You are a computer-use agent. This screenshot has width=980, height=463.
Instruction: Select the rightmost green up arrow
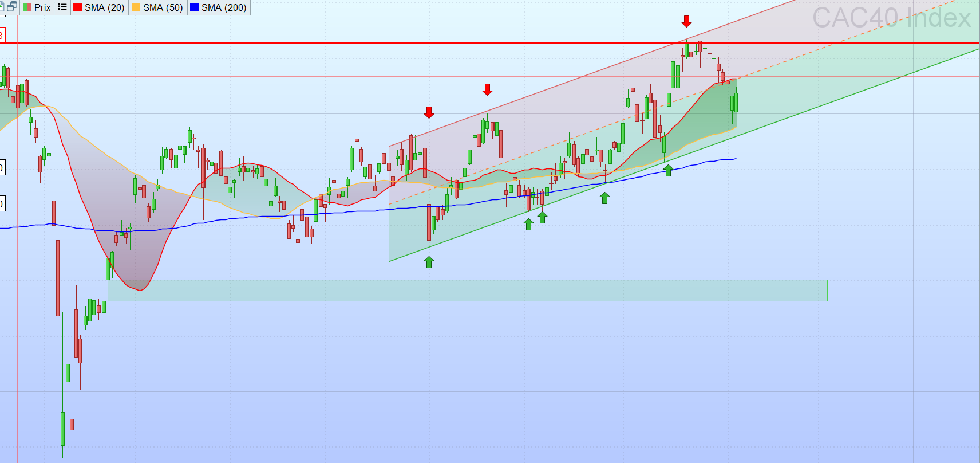tap(668, 170)
